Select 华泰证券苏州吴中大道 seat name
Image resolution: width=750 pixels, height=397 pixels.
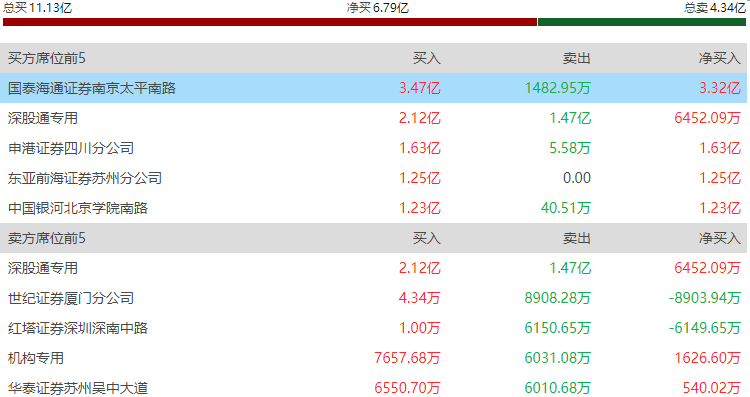[78, 388]
